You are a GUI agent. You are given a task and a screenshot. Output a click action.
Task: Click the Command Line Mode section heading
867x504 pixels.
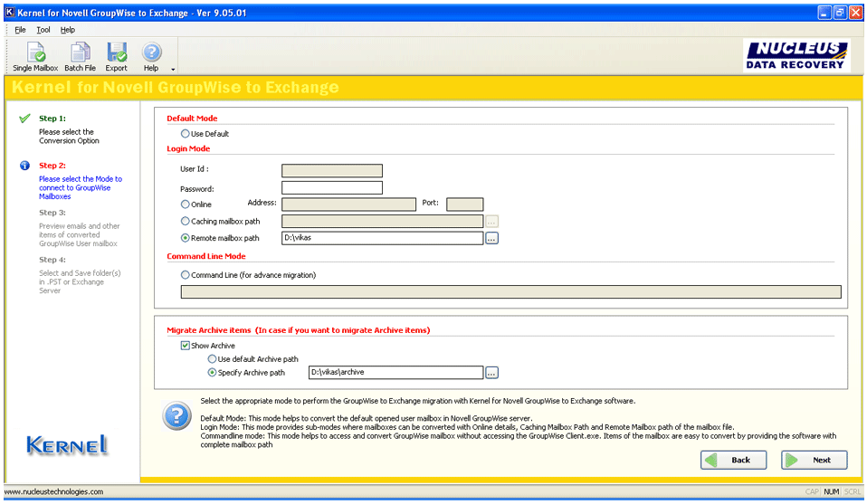coord(206,256)
